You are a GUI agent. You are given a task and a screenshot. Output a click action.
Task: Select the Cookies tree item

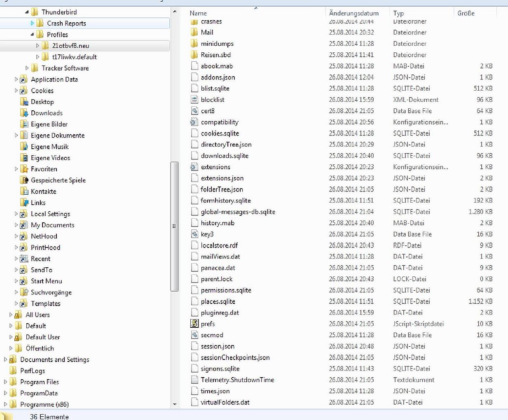[42, 91]
